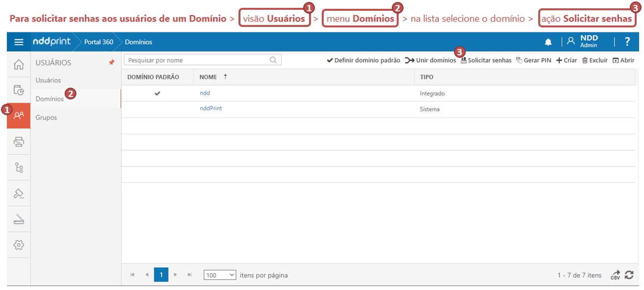Screen dimensions: 644x290
Task: Unpin the USUÁRIOS side panel
Action: coord(112,63)
